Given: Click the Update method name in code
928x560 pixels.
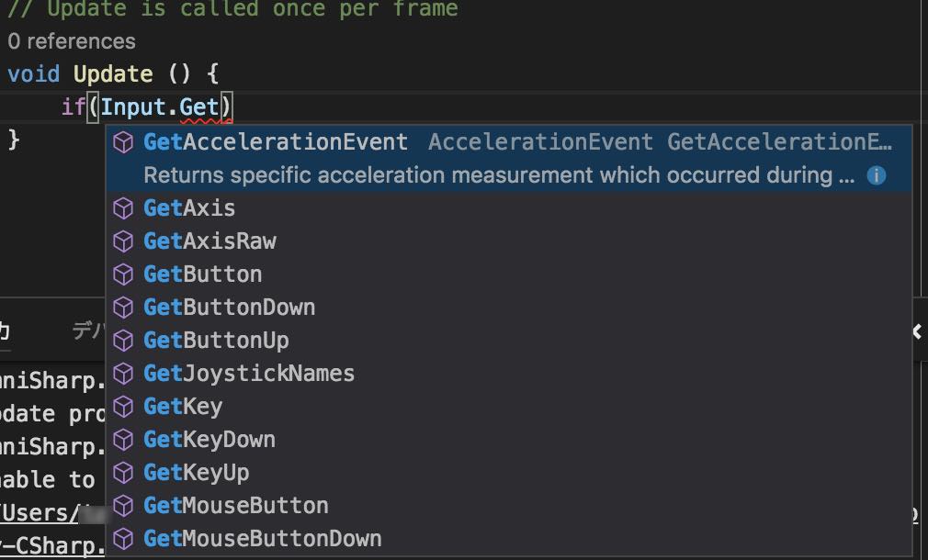Looking at the screenshot, I should click(x=113, y=74).
